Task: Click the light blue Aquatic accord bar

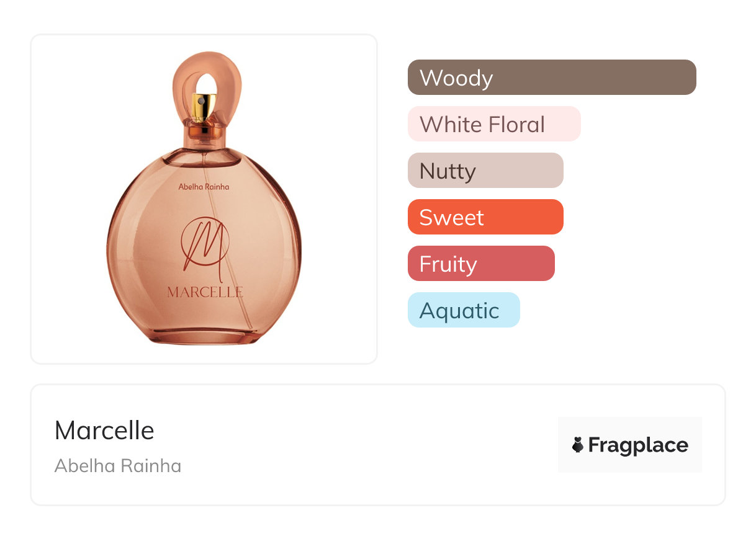Action: coord(464,310)
